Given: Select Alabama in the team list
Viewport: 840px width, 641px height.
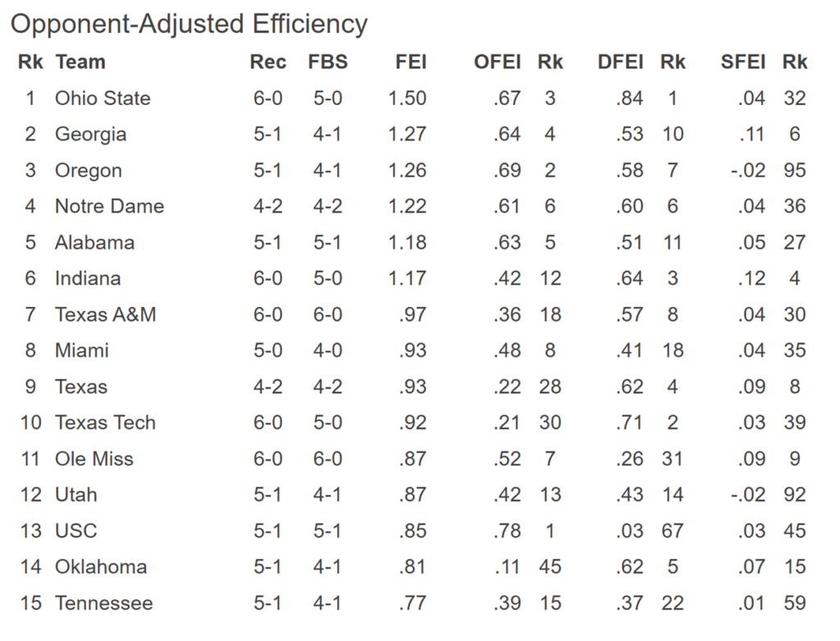Looking at the screenshot, I should pos(94,242).
